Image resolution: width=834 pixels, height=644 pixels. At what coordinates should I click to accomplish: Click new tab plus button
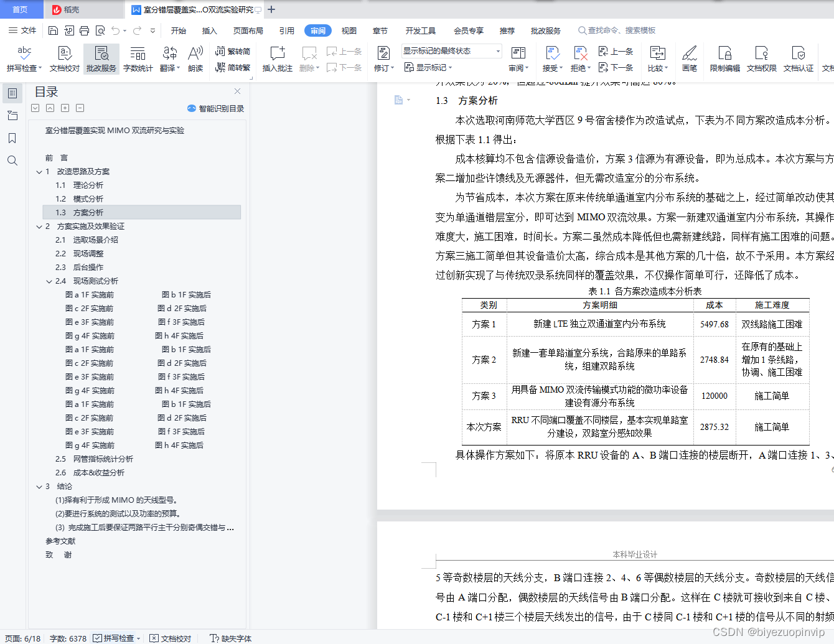(x=271, y=9)
